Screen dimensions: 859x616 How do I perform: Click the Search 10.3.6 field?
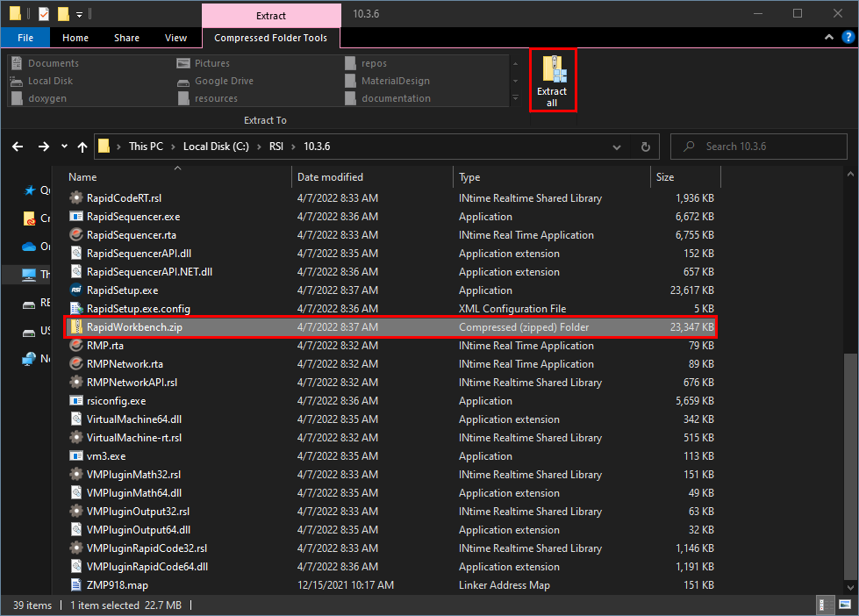(763, 147)
